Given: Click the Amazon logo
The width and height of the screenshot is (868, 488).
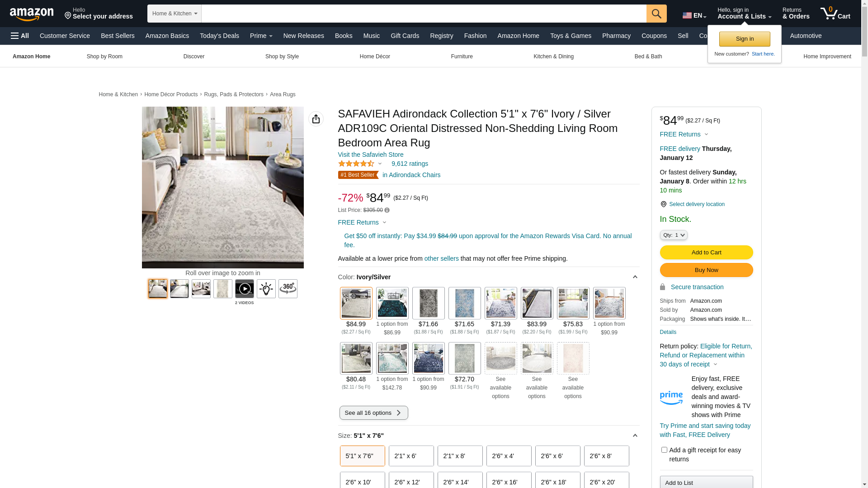Looking at the screenshot, I should click(x=32, y=14).
